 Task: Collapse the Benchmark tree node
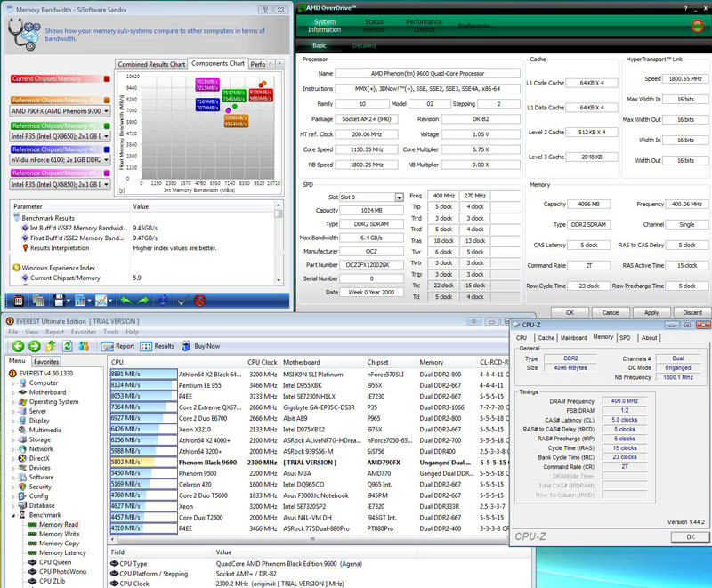(x=13, y=515)
